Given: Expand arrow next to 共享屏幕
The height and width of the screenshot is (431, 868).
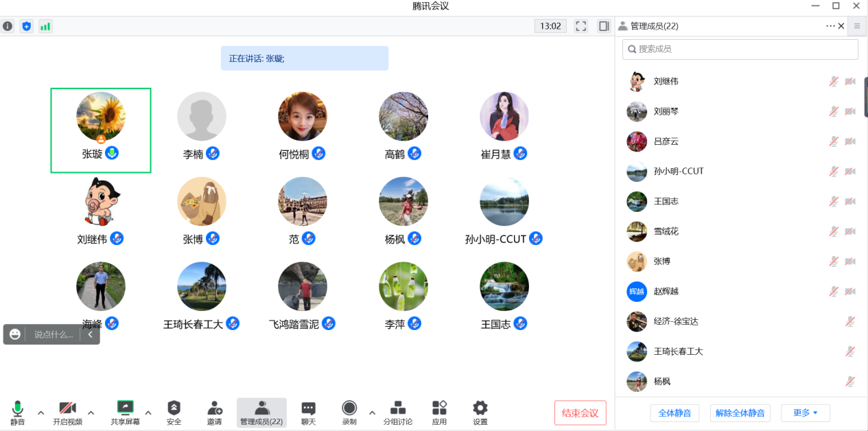Looking at the screenshot, I should coord(148,413).
